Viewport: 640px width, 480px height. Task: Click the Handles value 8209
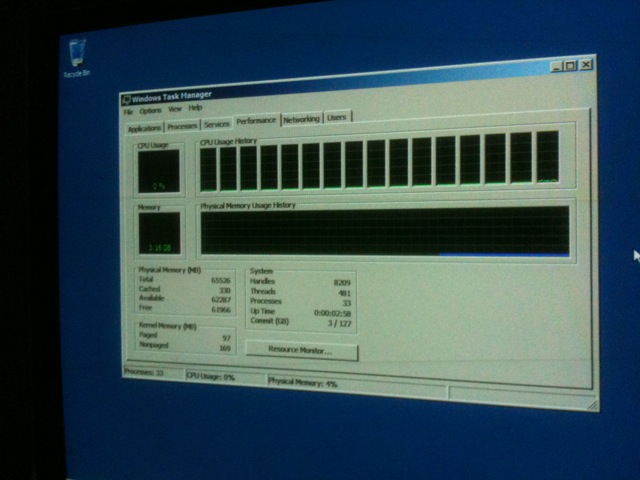(x=342, y=282)
